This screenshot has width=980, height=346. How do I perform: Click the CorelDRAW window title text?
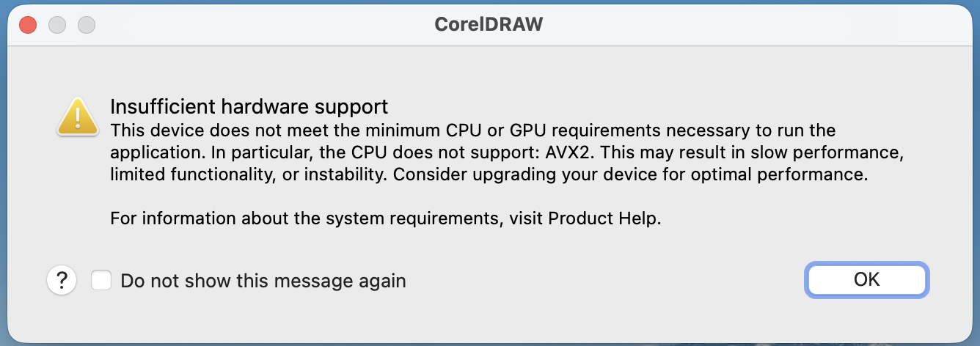click(489, 25)
